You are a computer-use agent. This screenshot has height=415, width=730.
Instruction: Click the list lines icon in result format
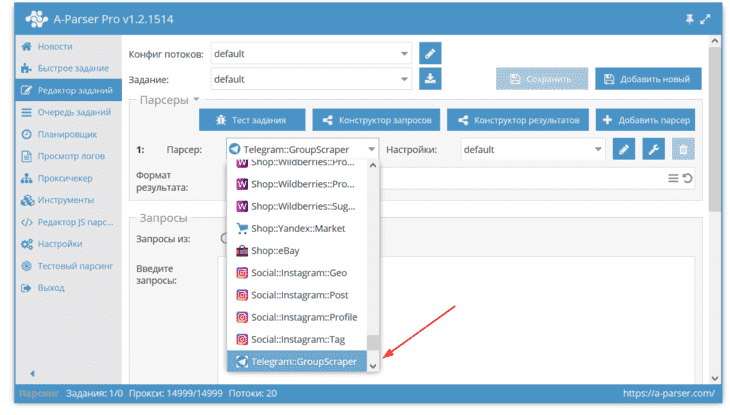click(x=673, y=178)
